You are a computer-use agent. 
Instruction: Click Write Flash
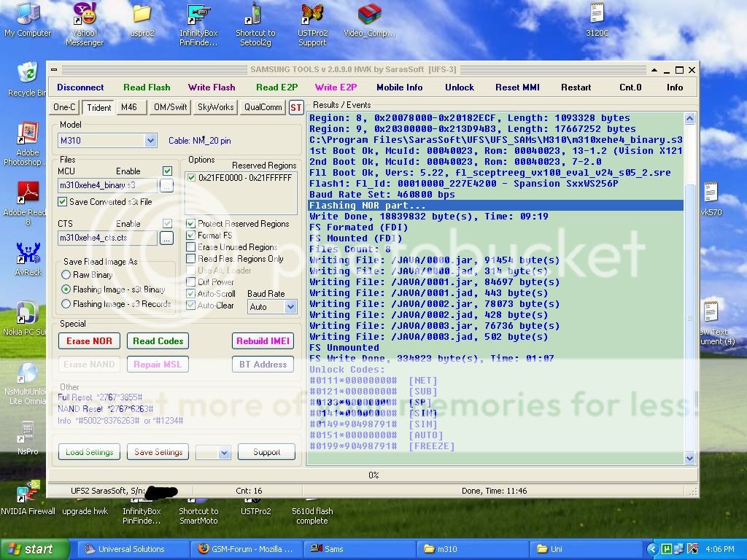click(212, 87)
